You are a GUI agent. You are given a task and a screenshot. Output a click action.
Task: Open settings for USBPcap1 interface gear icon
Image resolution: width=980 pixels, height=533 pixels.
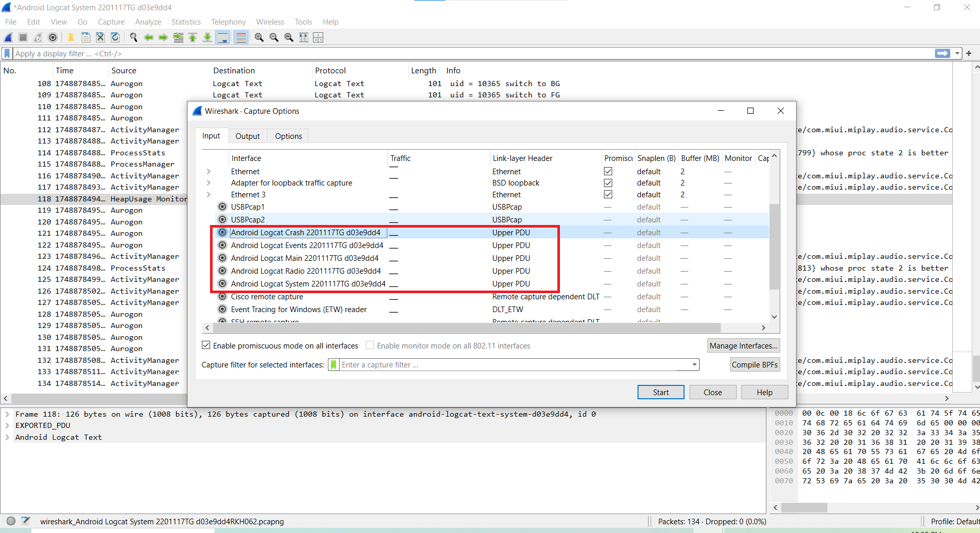point(222,207)
